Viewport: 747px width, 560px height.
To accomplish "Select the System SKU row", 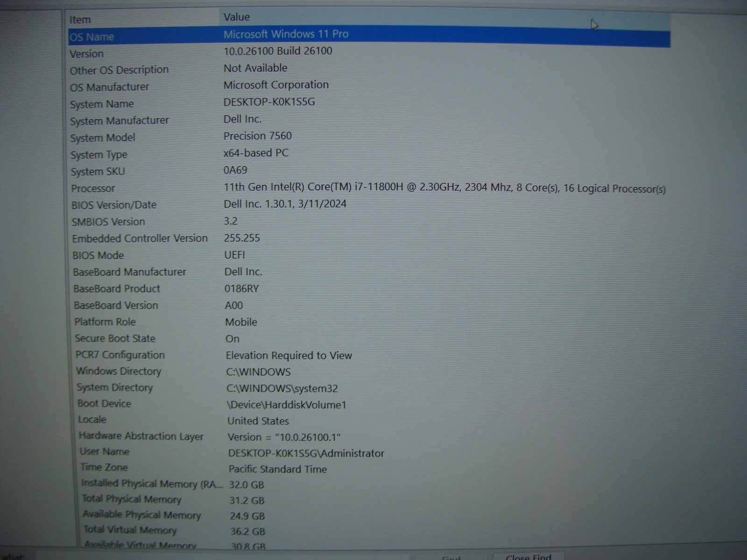I will [x=98, y=172].
